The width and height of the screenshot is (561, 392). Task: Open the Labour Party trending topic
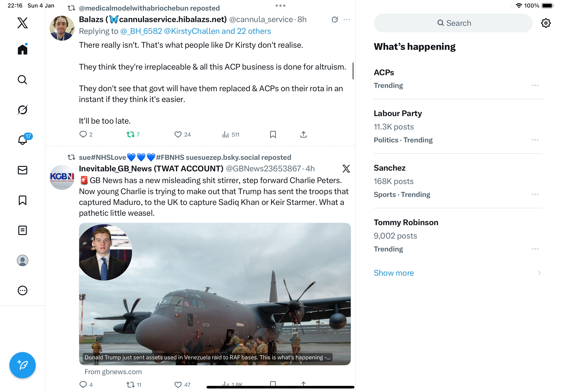tap(397, 114)
